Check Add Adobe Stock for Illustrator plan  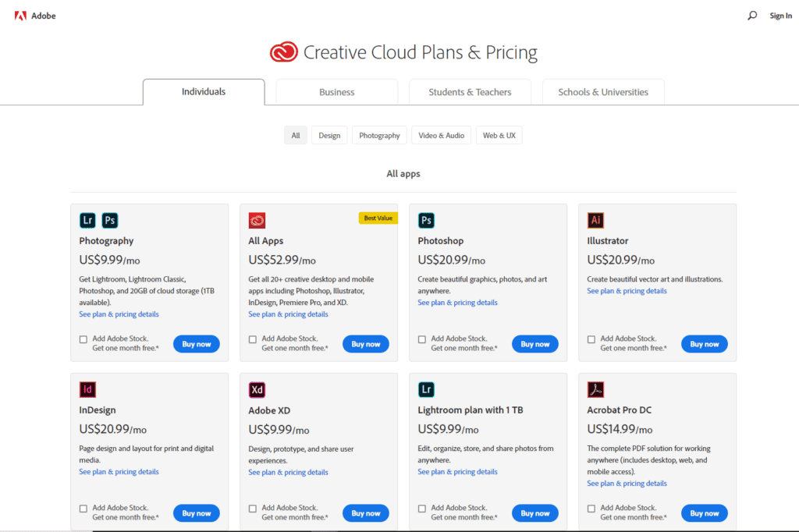coord(591,339)
